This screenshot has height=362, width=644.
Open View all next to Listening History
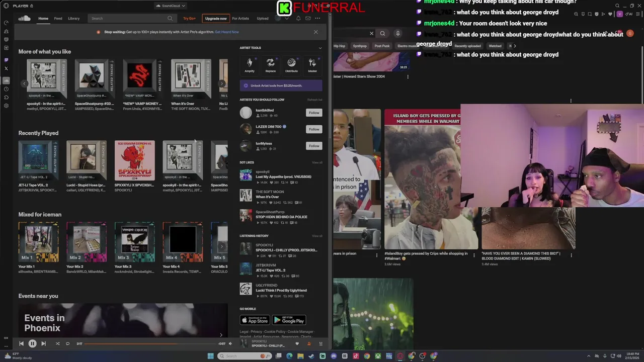click(317, 236)
